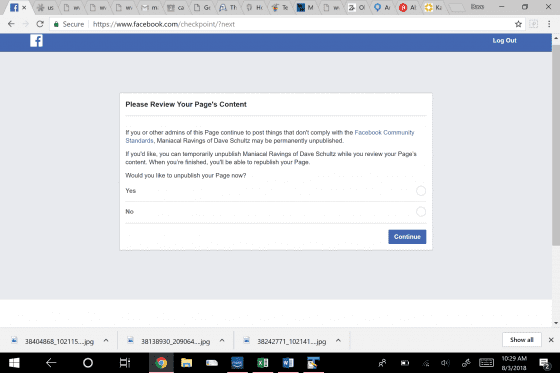Expand options for 38242771_102141...jpg download
560x373 pixels.
click(x=338, y=340)
